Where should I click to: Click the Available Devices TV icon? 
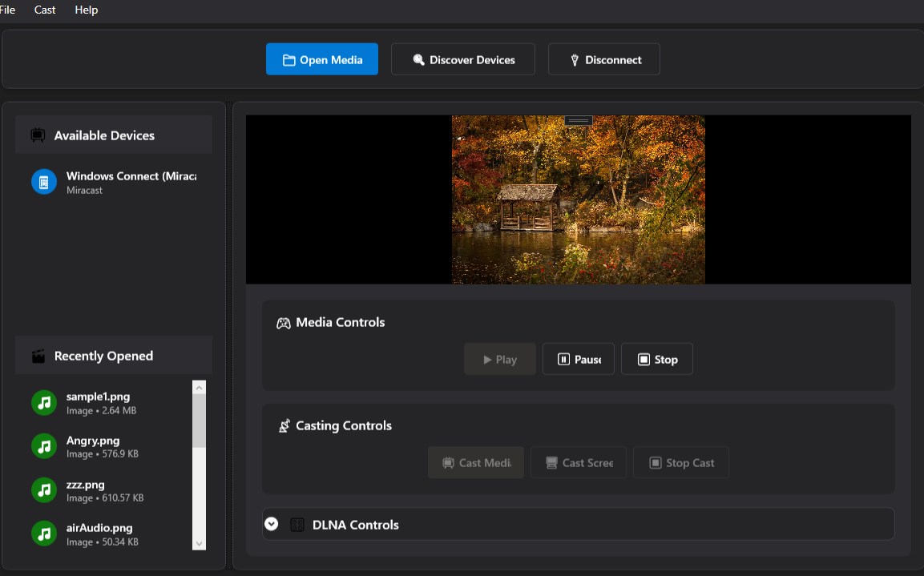pyautogui.click(x=37, y=135)
